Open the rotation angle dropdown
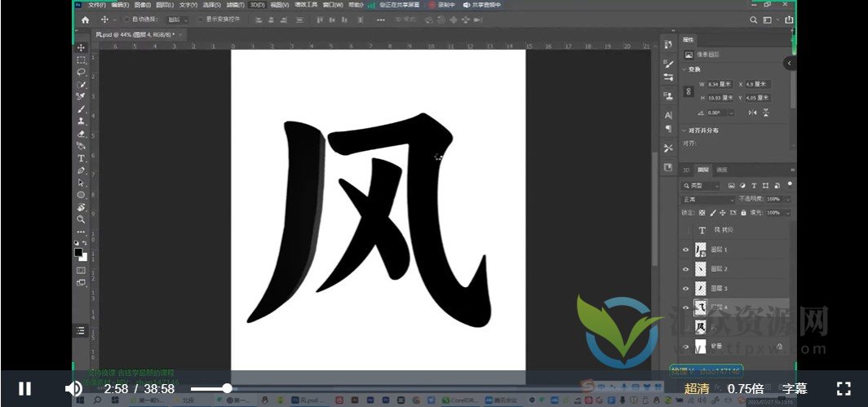Image resolution: width=868 pixels, height=407 pixels. point(731,113)
